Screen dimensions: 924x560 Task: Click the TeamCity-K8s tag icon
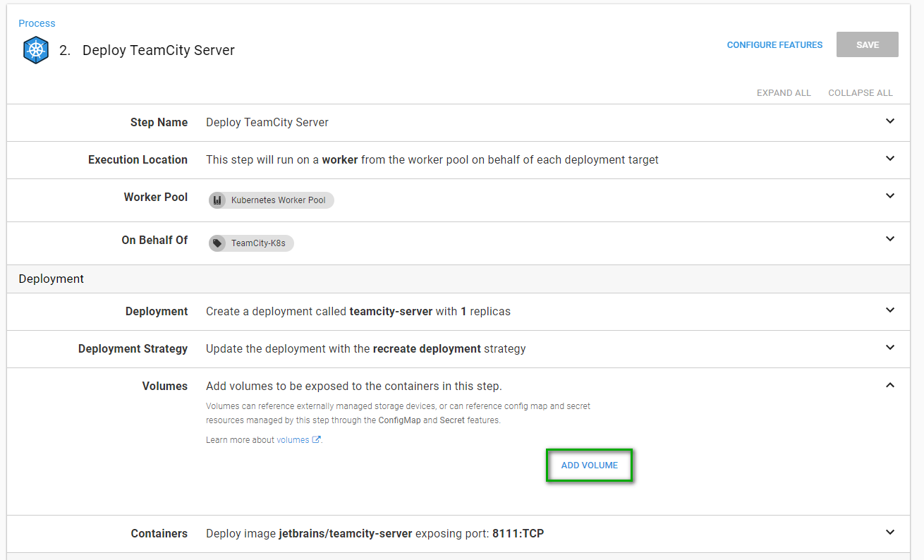217,243
